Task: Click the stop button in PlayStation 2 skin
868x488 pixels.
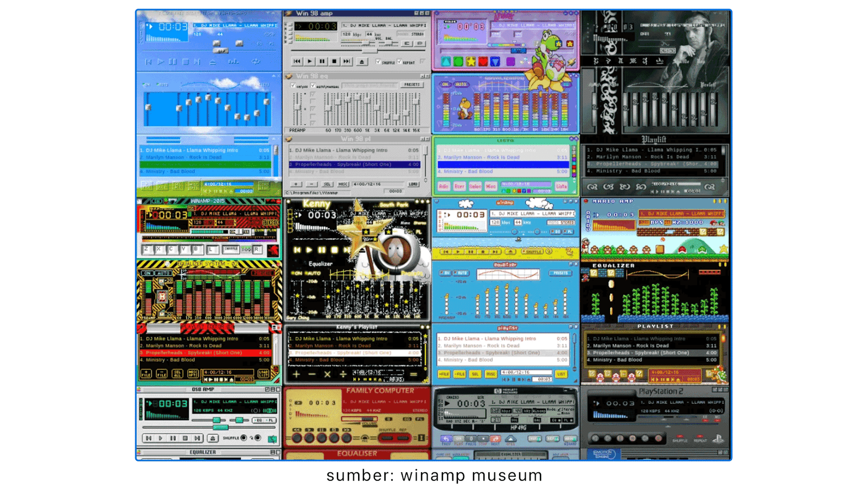Action: tap(633, 439)
